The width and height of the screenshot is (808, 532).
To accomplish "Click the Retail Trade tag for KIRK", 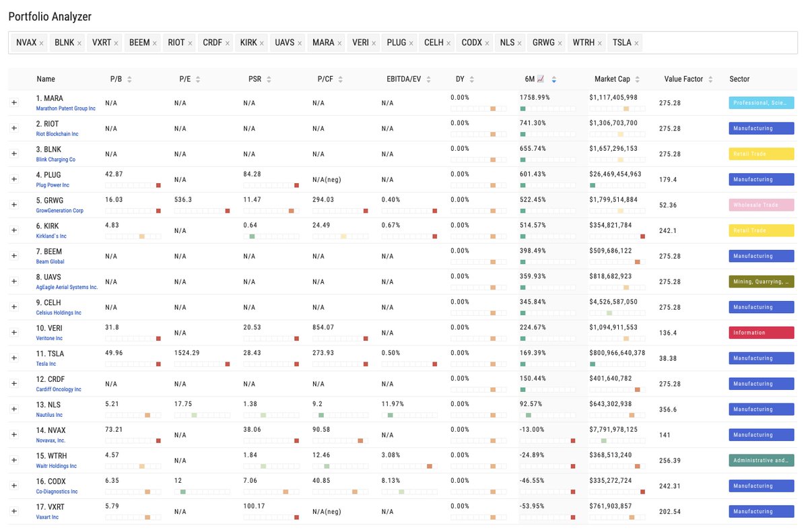I will (x=762, y=230).
